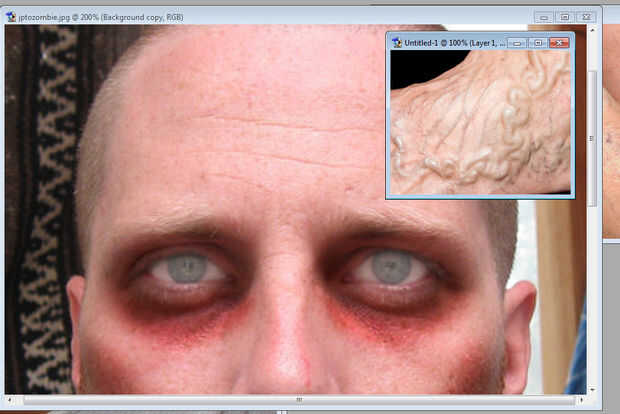620x414 pixels.
Task: Click the vertical scrollbar up arrow of jptozombie.jpg
Action: (592, 30)
